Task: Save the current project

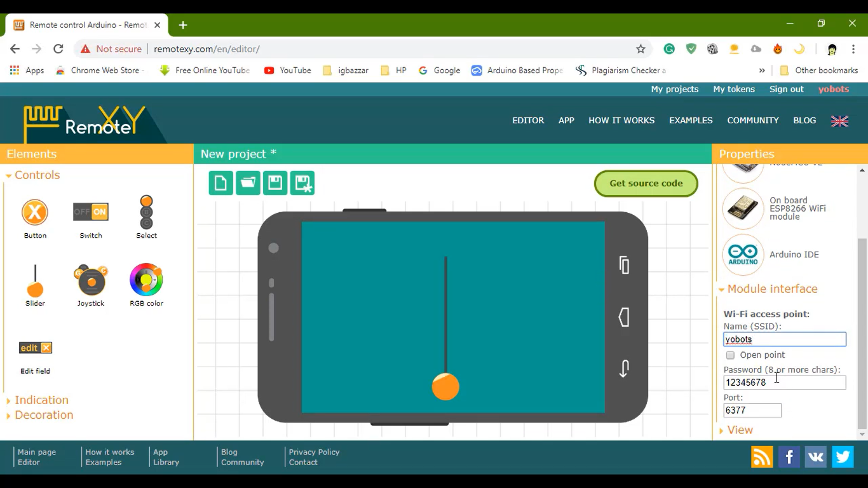Action: click(275, 182)
